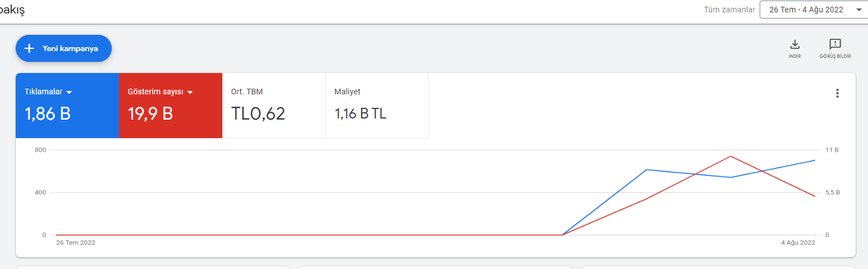Select the Maliyet metric card
Viewport: 868px width, 269px height.
point(377,106)
